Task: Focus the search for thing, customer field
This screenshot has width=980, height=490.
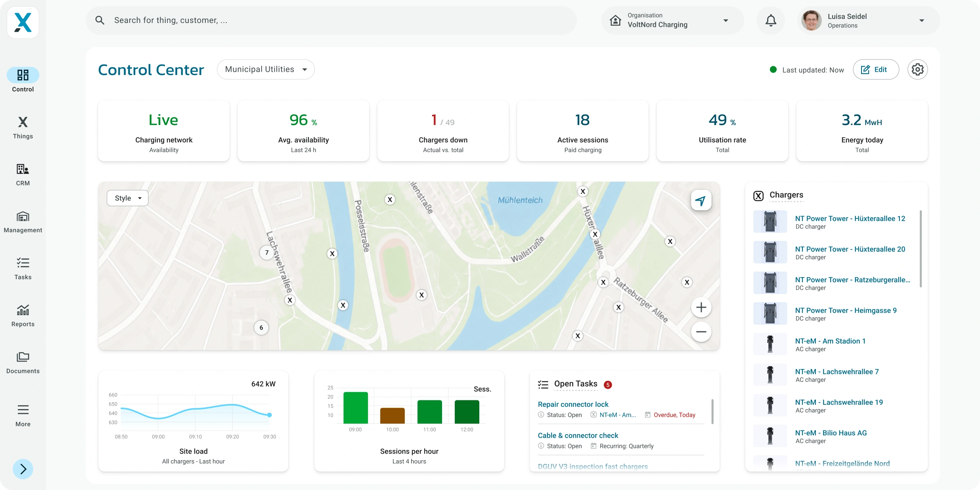Action: click(331, 20)
